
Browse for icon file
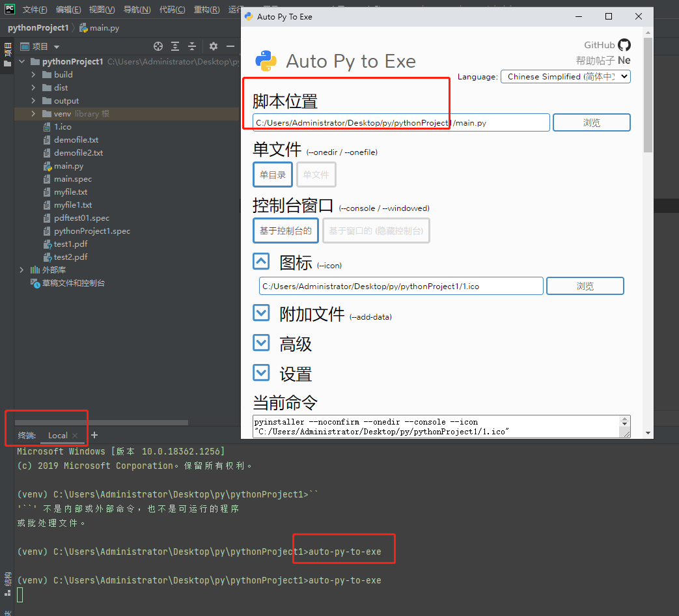(585, 286)
